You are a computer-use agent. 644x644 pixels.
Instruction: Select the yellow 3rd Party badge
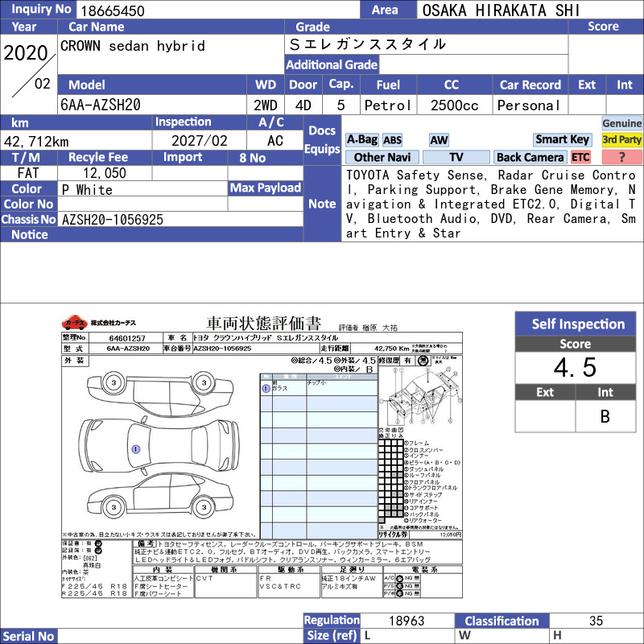[621, 139]
